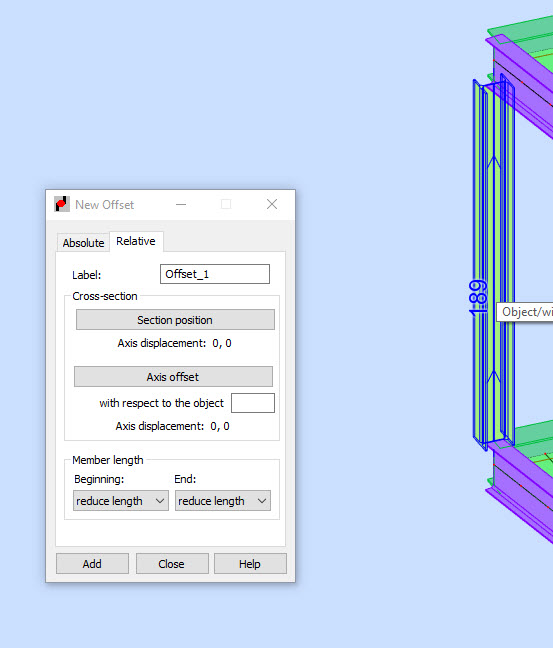Select the Relative tab
The height and width of the screenshot is (648, 553).
pos(136,241)
